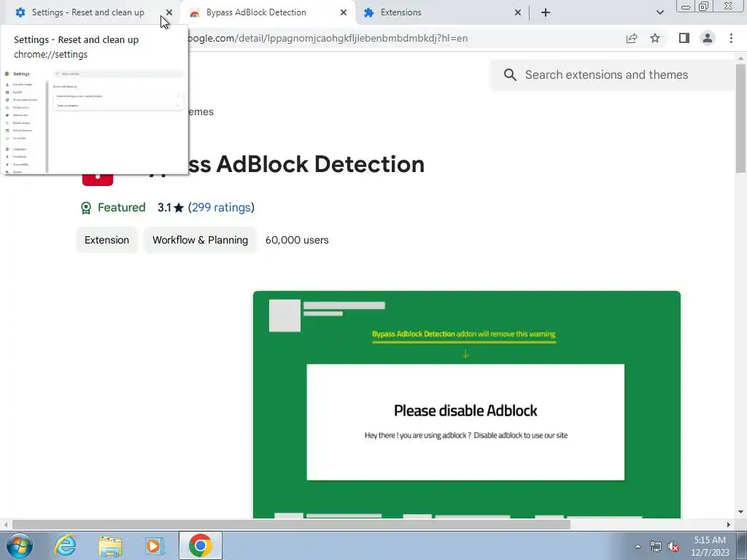Click the horizontal scrollbar left arrow
The height and width of the screenshot is (560, 747).
coord(6,525)
